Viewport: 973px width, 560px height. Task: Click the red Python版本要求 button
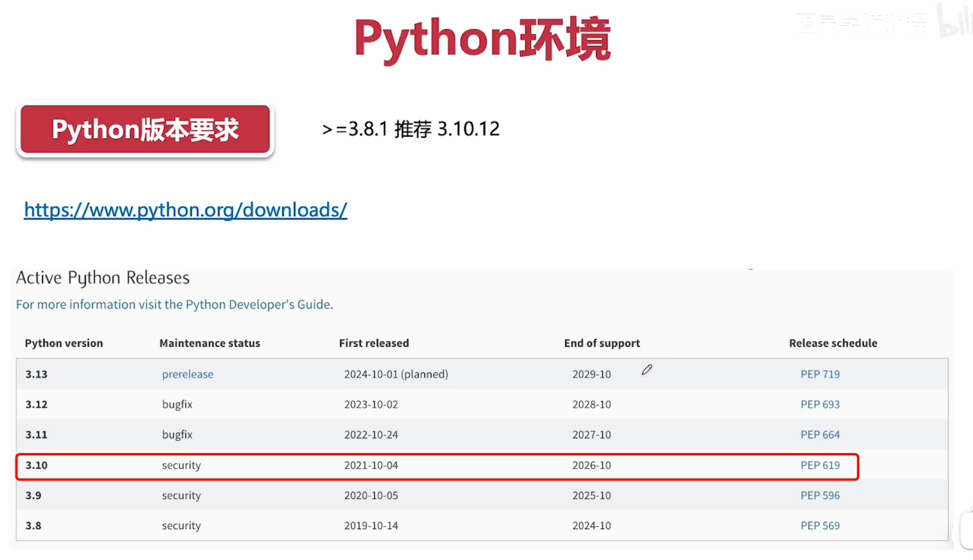click(145, 129)
